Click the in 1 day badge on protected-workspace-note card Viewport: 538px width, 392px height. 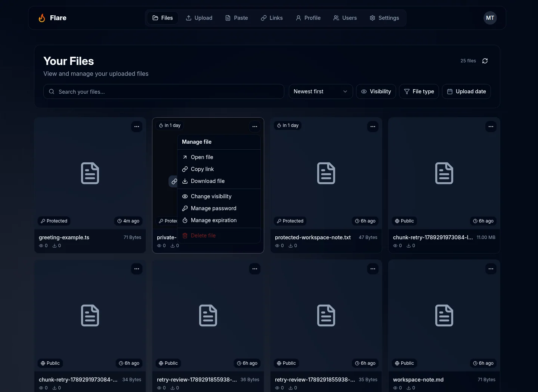pyautogui.click(x=288, y=125)
